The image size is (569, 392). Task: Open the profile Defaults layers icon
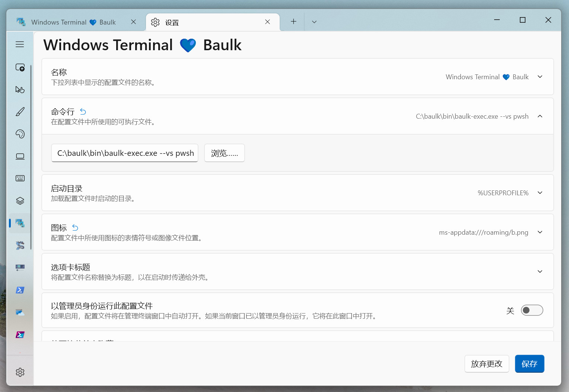coord(20,201)
